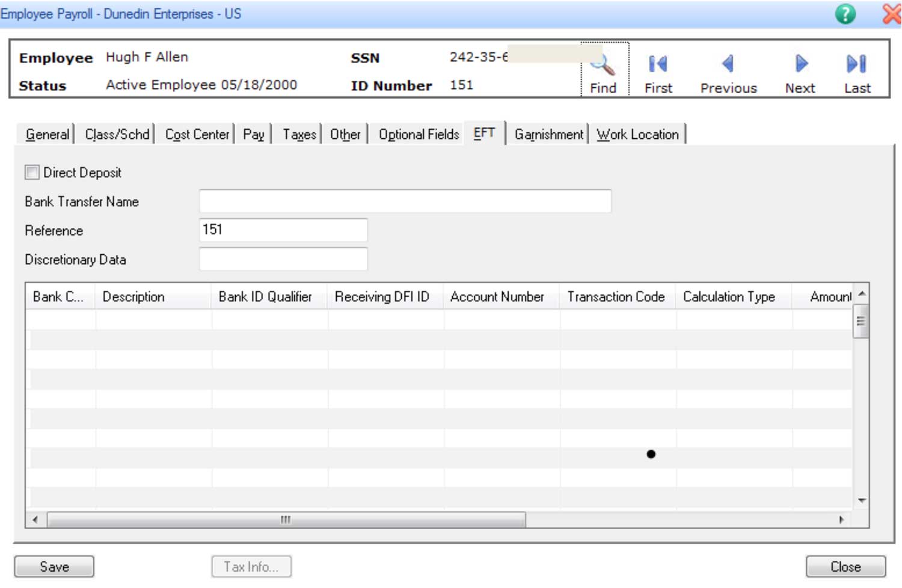The image size is (902, 588).
Task: Focus the Discretionary Data field
Action: [x=283, y=259]
